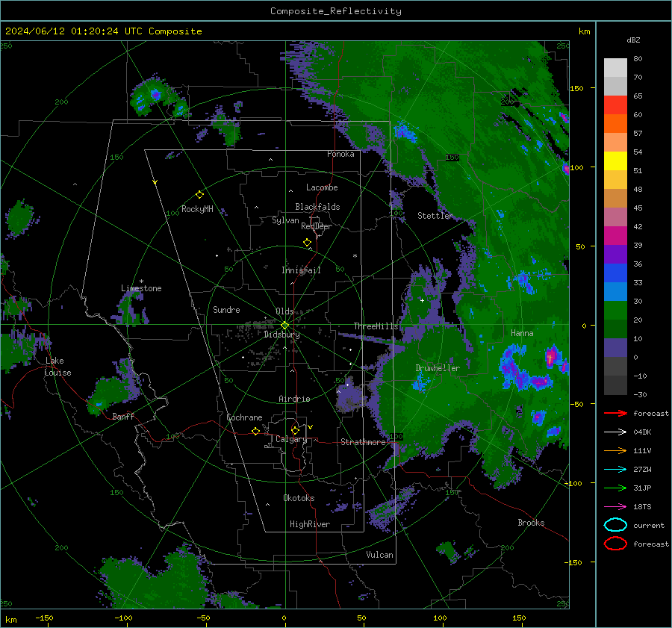Viewport: 672px width, 628px height.
Task: Select the yellow swatch between 54 and 51
Action: pyautogui.click(x=615, y=161)
